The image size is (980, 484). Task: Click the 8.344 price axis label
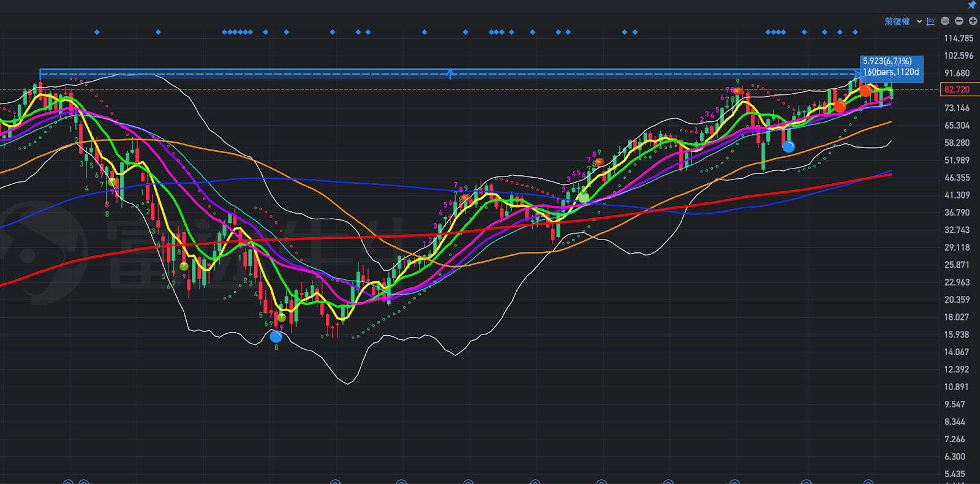pyautogui.click(x=955, y=422)
